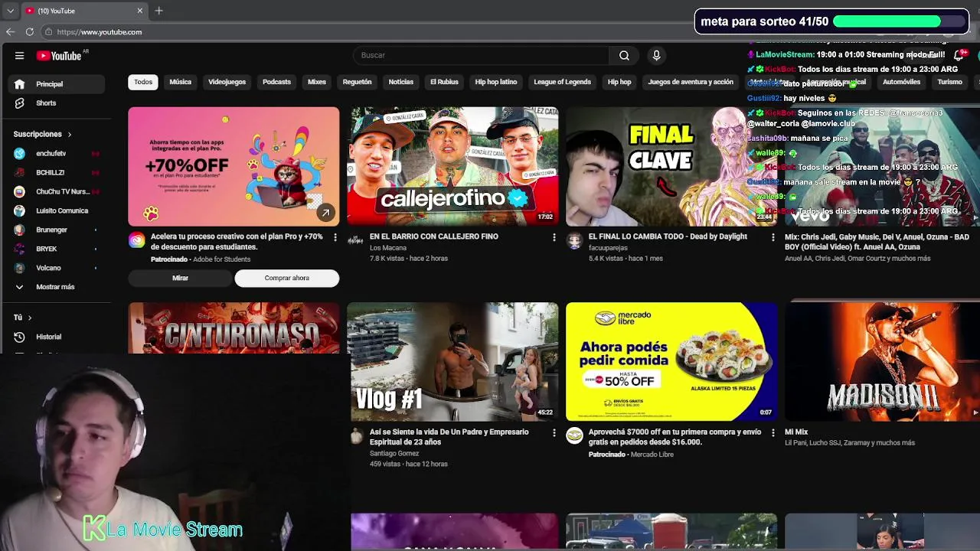The image size is (980, 551).
Task: Open the MADISON II mix thumbnail
Action: pos(882,361)
